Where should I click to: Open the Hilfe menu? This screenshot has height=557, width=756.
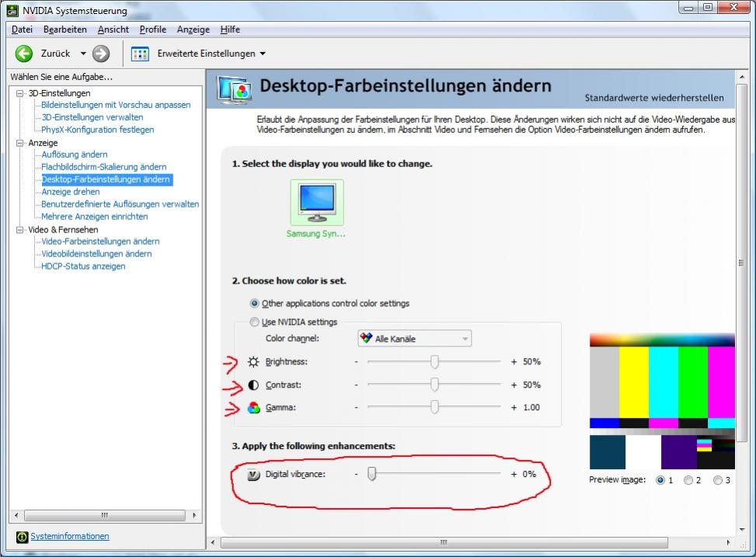click(230, 30)
